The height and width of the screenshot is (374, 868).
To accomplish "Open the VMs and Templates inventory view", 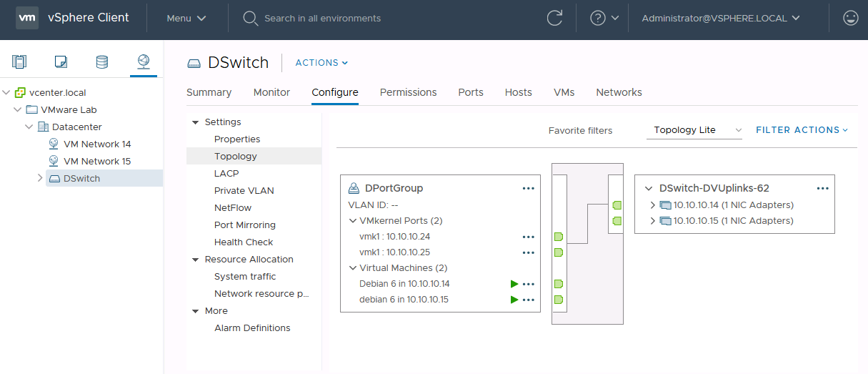I will [x=61, y=61].
